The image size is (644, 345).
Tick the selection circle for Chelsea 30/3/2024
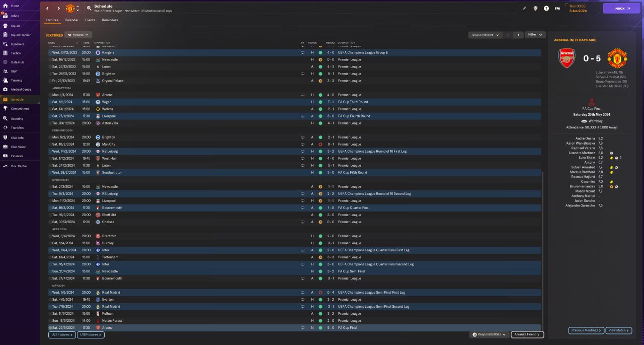pos(50,222)
